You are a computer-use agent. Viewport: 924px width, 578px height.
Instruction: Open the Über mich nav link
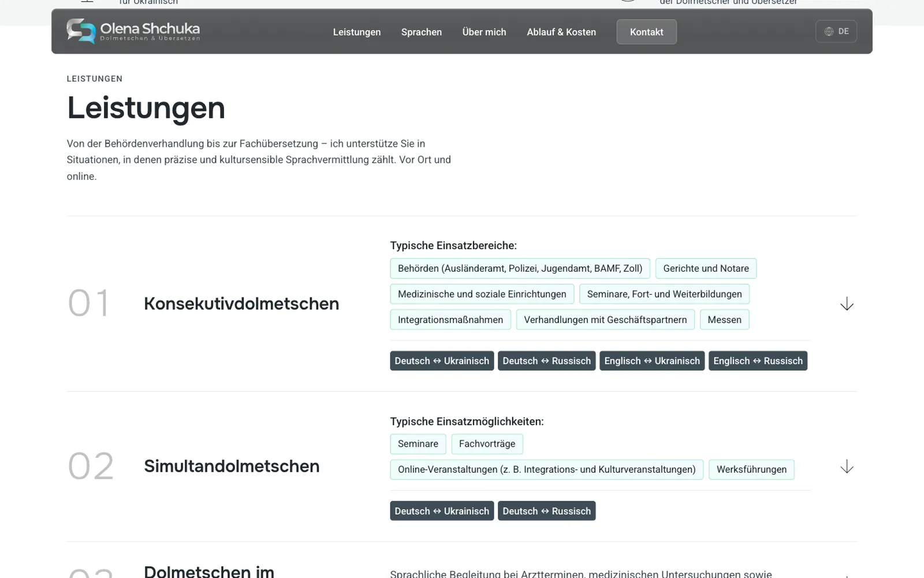tap(484, 32)
